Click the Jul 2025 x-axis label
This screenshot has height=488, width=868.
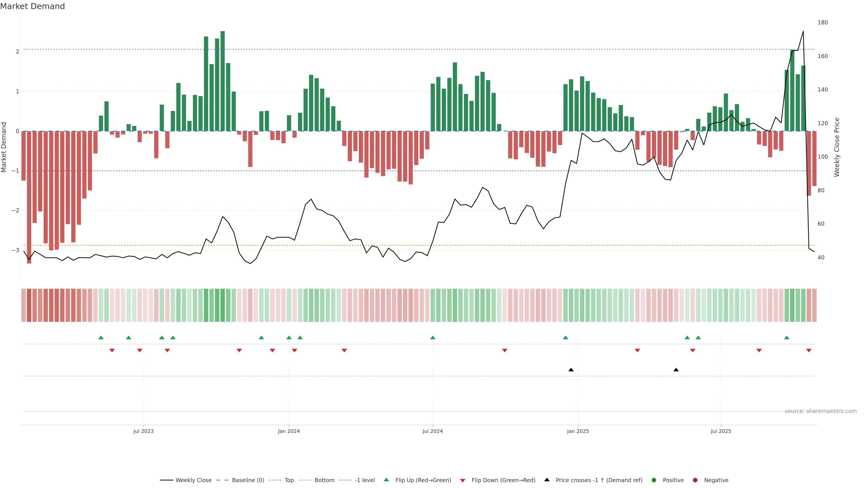pos(721,431)
